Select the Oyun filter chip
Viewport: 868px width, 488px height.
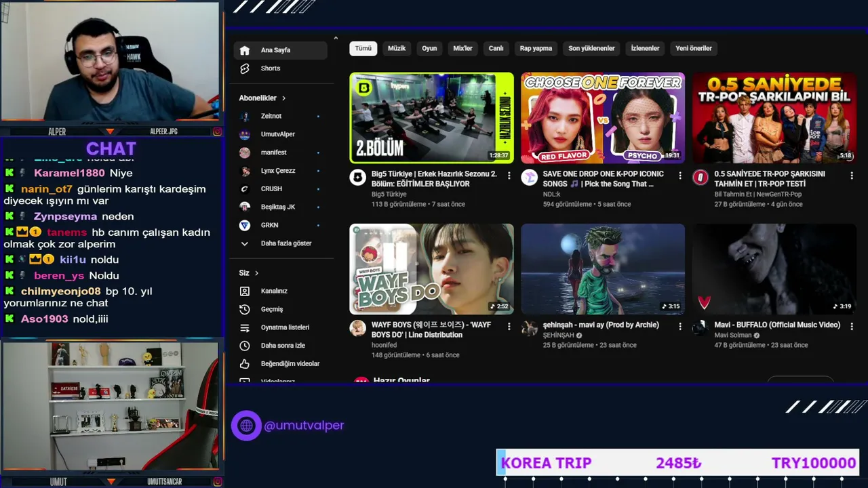tap(429, 48)
